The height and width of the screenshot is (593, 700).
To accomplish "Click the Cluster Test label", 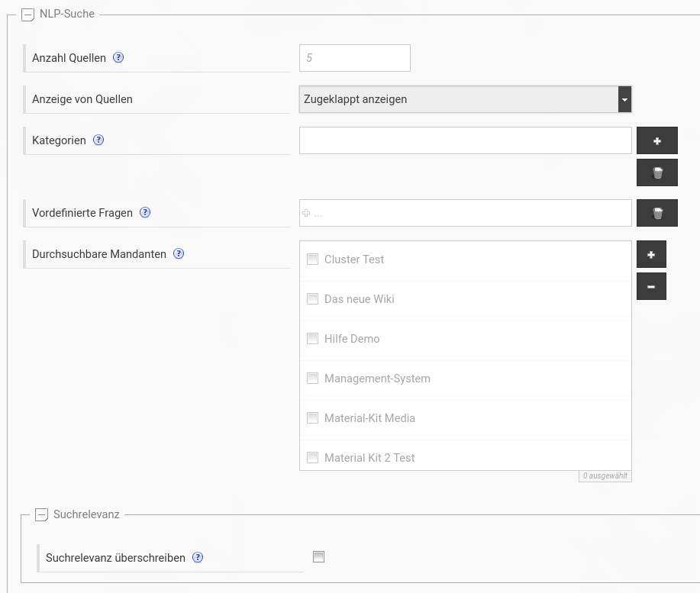I will point(354,259).
